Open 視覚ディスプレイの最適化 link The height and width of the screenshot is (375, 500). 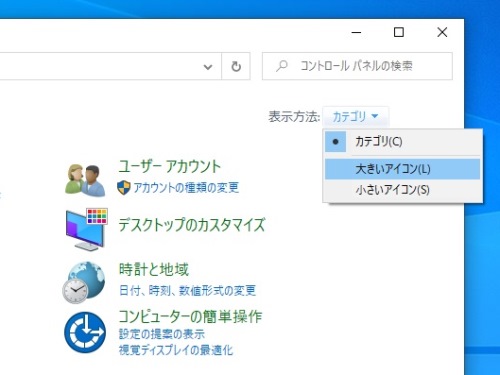[176, 350]
